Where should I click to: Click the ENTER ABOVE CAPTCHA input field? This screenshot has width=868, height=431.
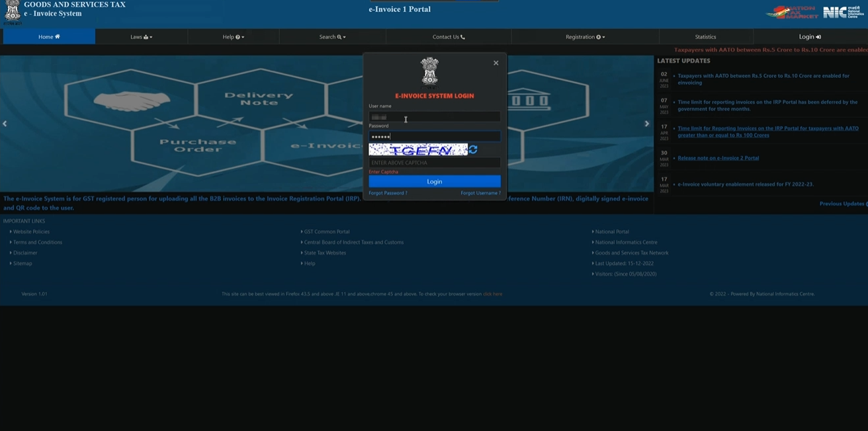point(435,162)
